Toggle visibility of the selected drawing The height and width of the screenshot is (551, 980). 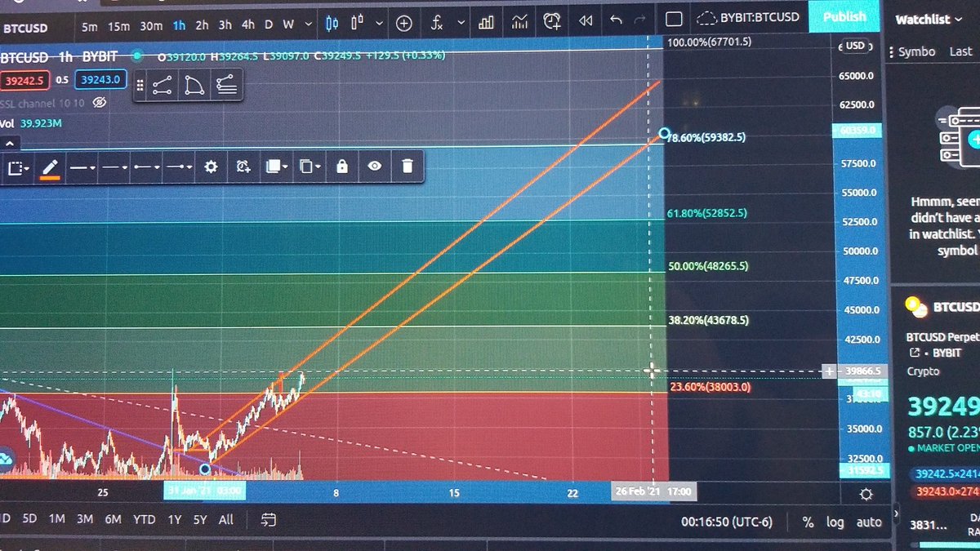pyautogui.click(x=374, y=166)
